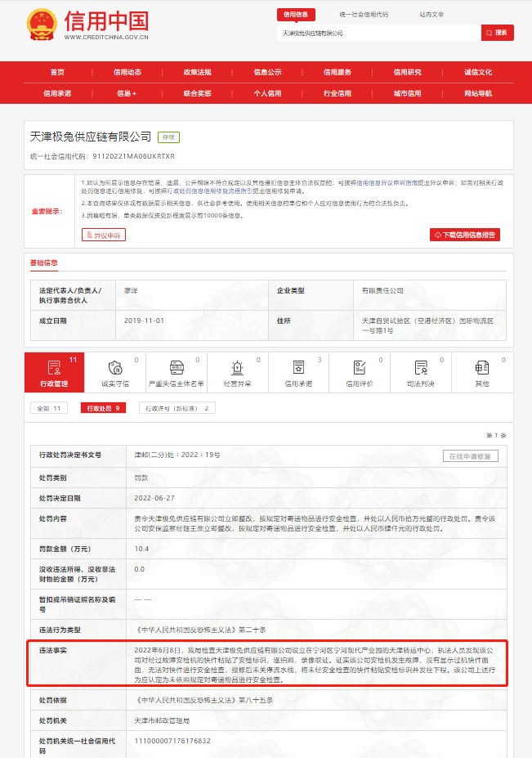The width and height of the screenshot is (532, 758).
Task: Click the 住所 address value
Action: 427,325
